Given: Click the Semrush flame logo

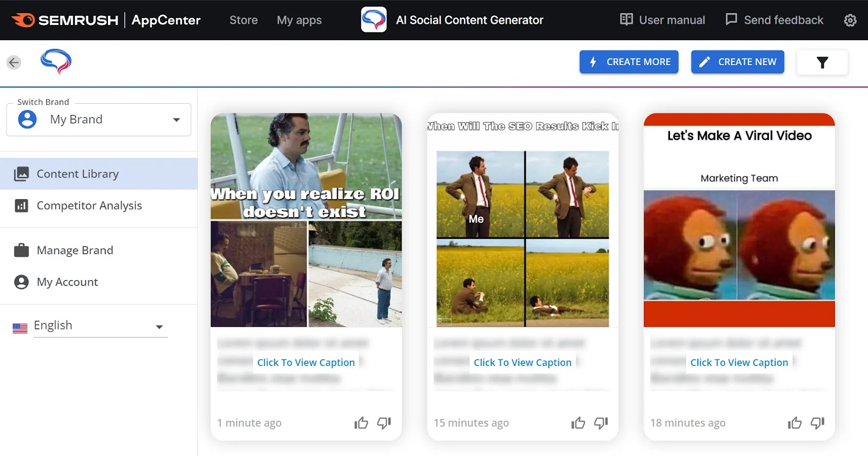Looking at the screenshot, I should pos(23,20).
